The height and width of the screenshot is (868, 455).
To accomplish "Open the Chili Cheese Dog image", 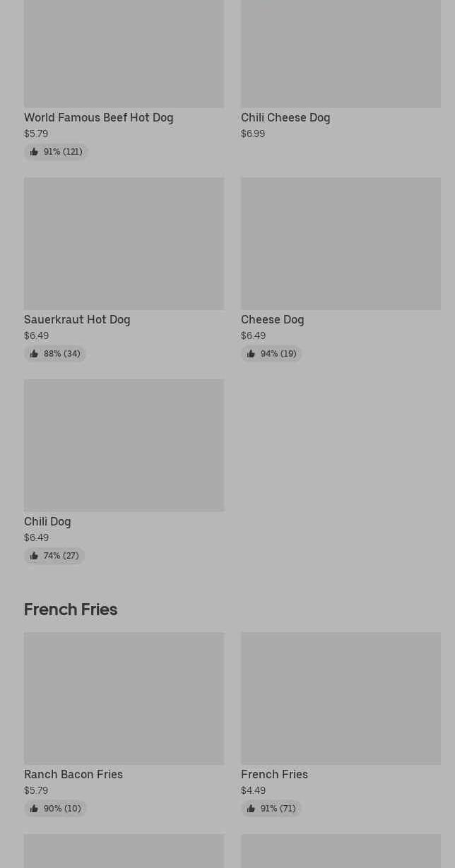I will point(341,53).
